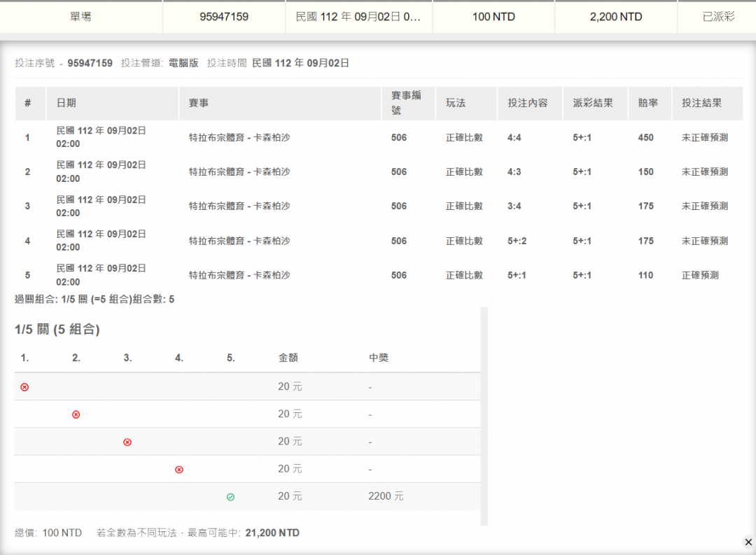This screenshot has height=555, width=756.
Task: Select the 3:4 bet content cell
Action: point(514,206)
